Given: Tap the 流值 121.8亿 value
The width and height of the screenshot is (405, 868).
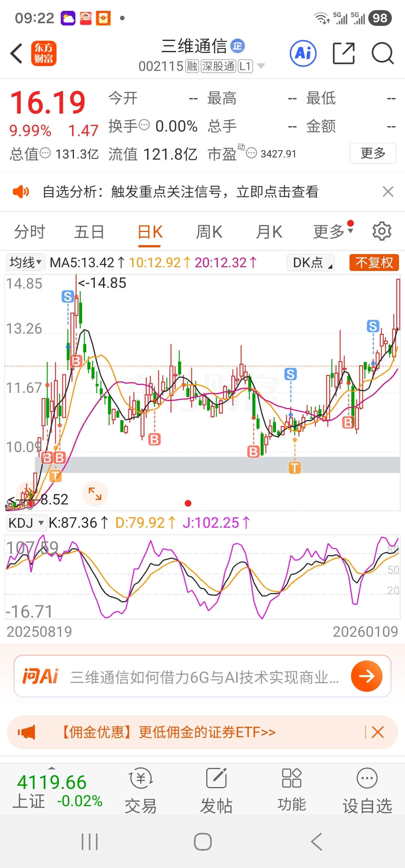Looking at the screenshot, I should (153, 154).
